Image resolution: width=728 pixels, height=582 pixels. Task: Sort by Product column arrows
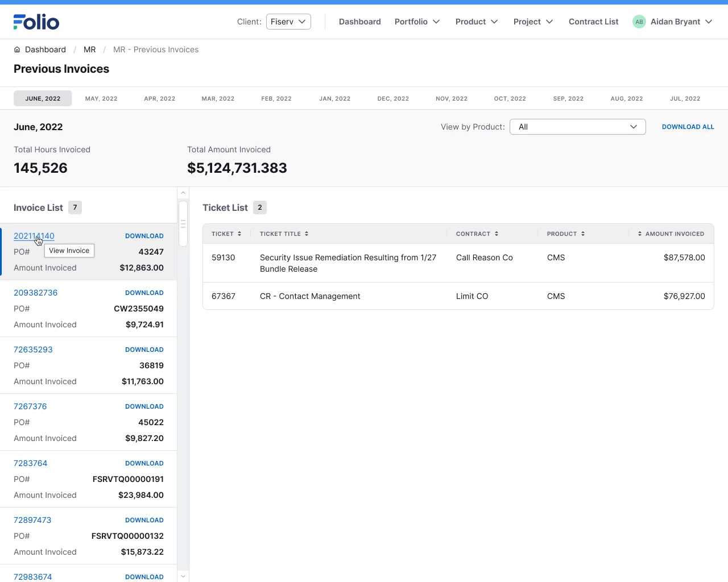coord(583,234)
